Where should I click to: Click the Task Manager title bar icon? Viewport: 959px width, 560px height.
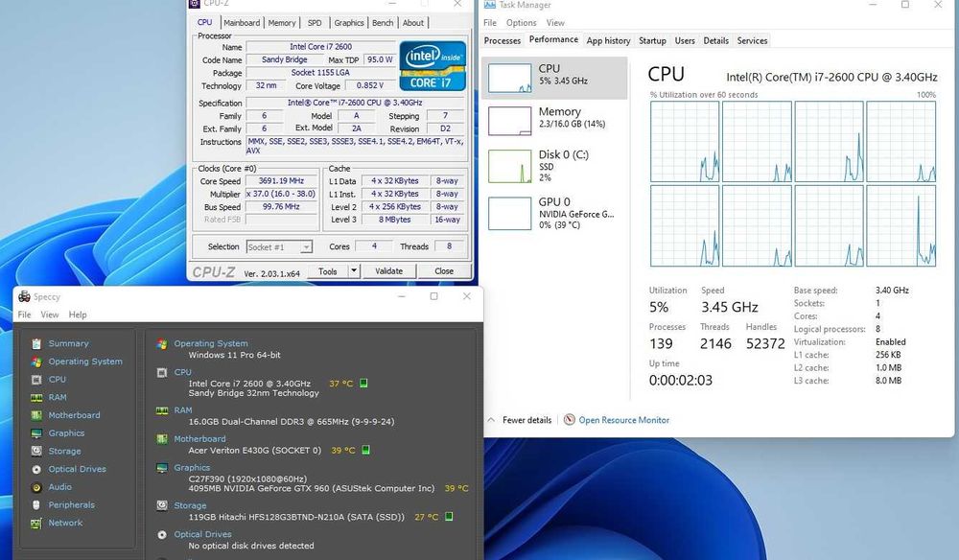point(490,4)
